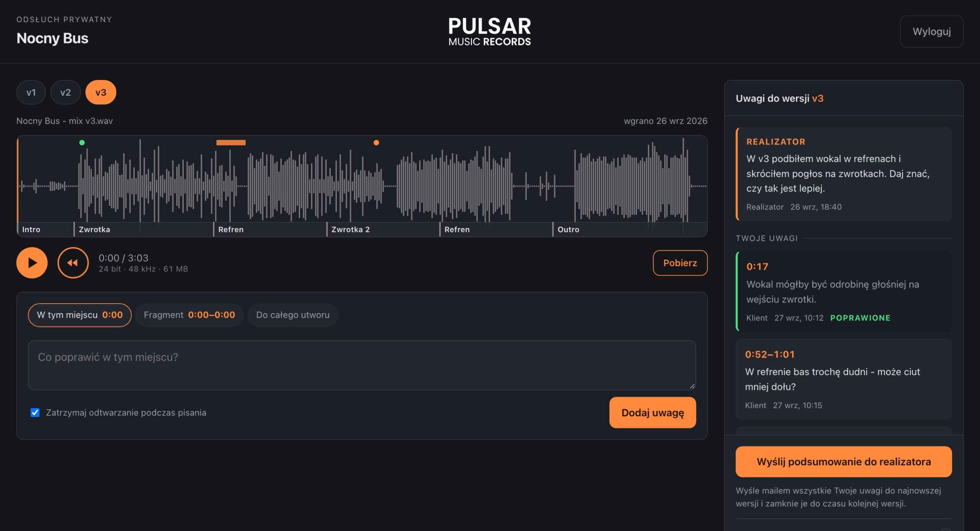Choose the Fragment 0:00–0:00 comment mode
Image resolution: width=980 pixels, height=531 pixels.
[x=189, y=315]
